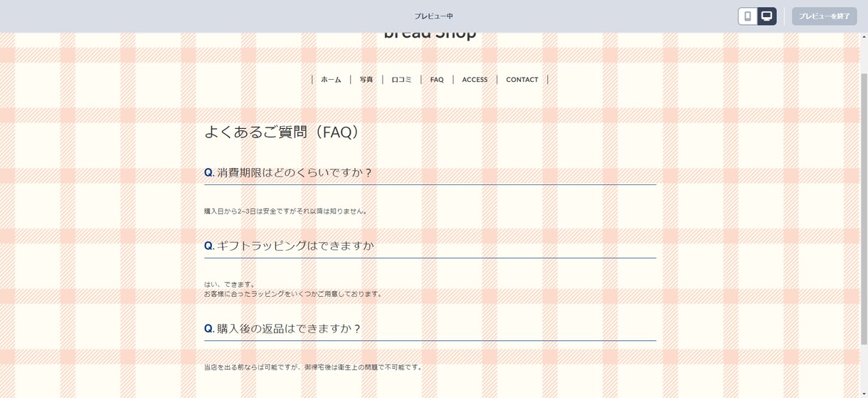Click answer text はい、できます。
The height and width of the screenshot is (398, 868).
click(x=231, y=284)
